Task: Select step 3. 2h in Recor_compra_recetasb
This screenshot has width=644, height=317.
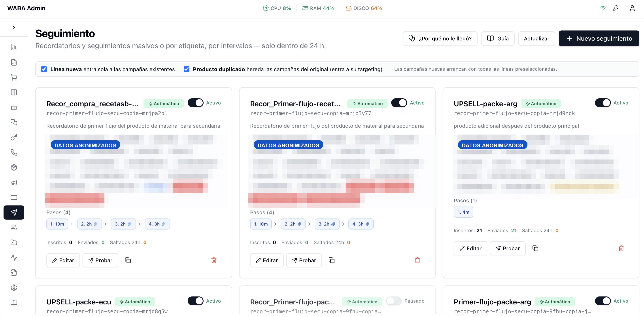Action: tap(123, 224)
